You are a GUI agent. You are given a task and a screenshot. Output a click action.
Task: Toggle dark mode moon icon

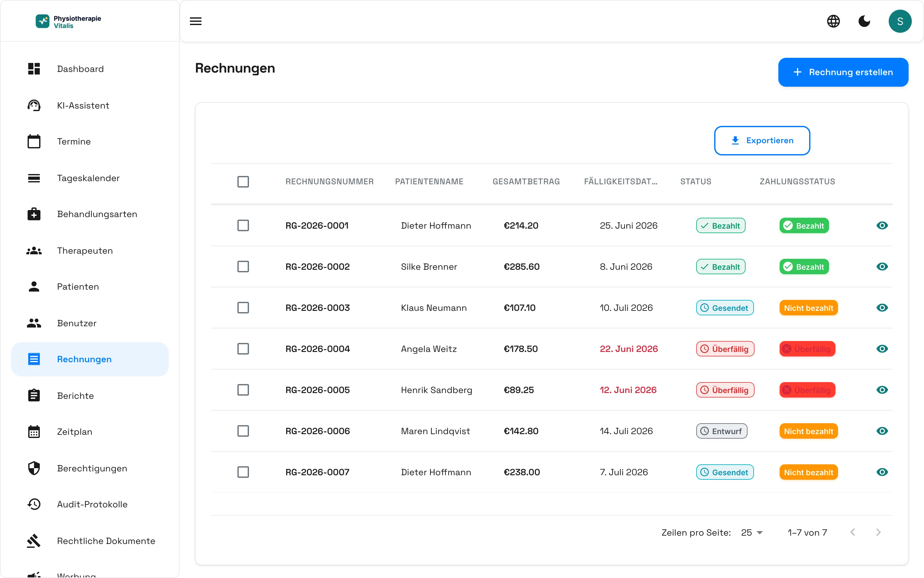[864, 21]
